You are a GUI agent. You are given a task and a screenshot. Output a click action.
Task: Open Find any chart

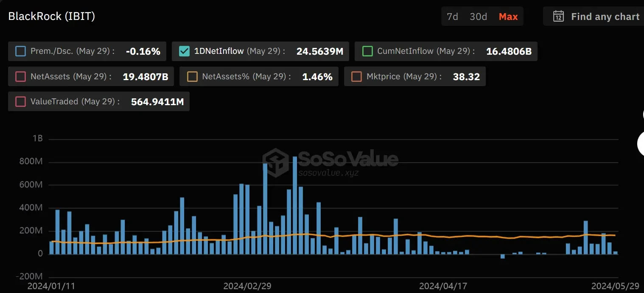coord(605,16)
